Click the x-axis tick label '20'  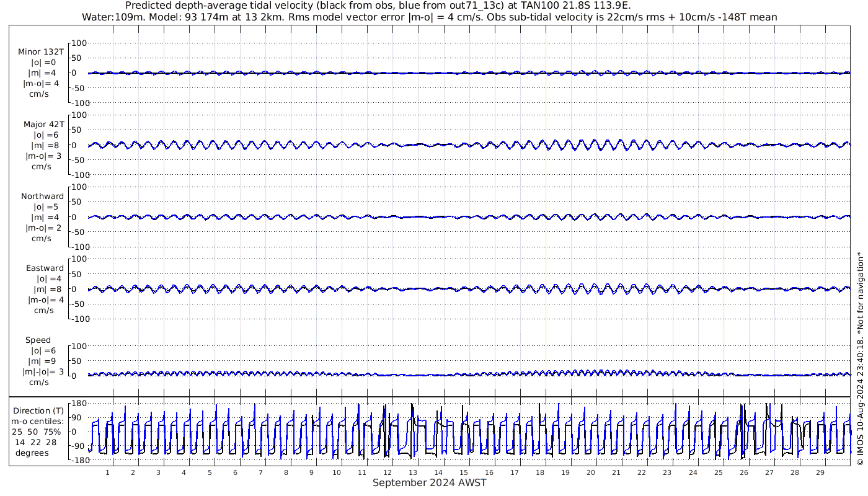[591, 472]
